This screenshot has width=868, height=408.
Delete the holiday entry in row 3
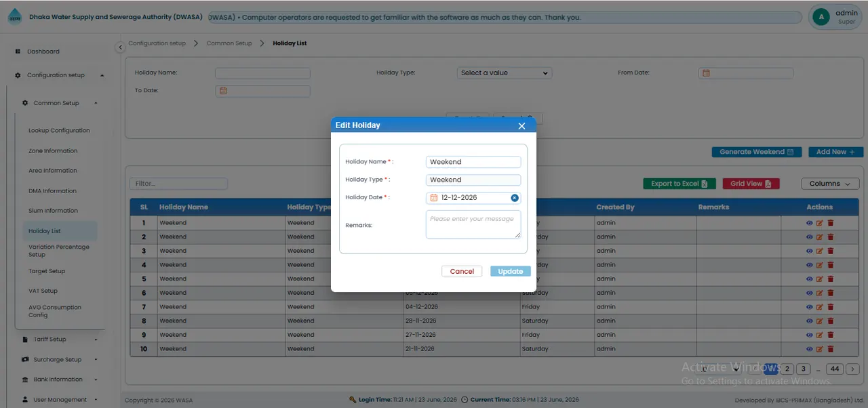tap(831, 251)
